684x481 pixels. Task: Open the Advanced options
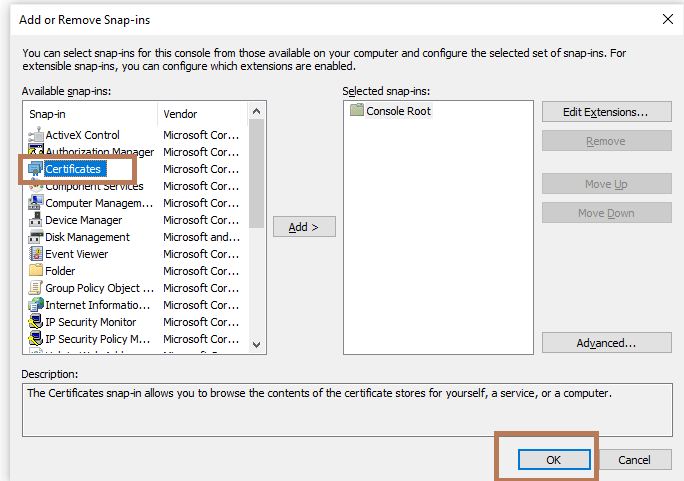click(x=606, y=343)
